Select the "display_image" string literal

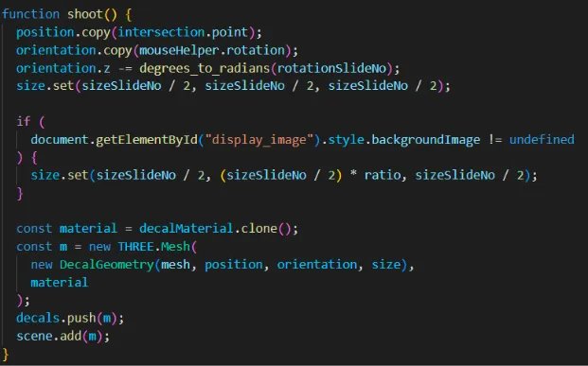pos(259,140)
